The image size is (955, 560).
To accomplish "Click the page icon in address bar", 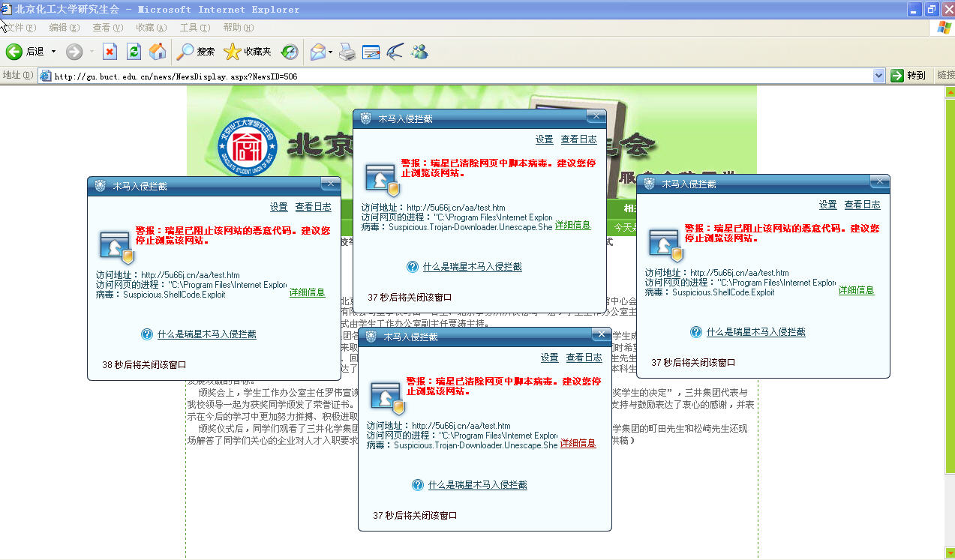I will [x=45, y=76].
